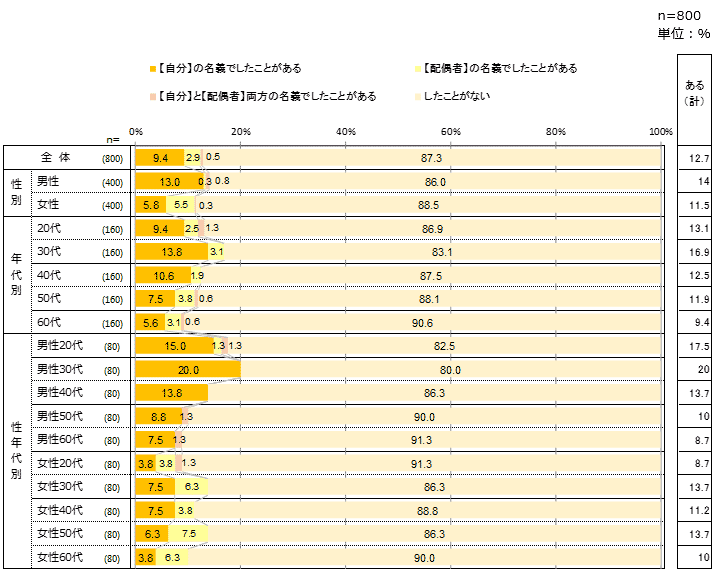Select the 女性30代 yellow segment showing 6.3

(191, 487)
